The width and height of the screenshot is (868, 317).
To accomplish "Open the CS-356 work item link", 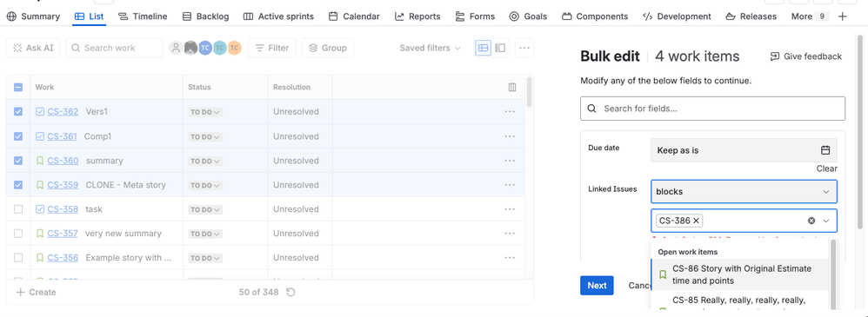I will [63, 258].
